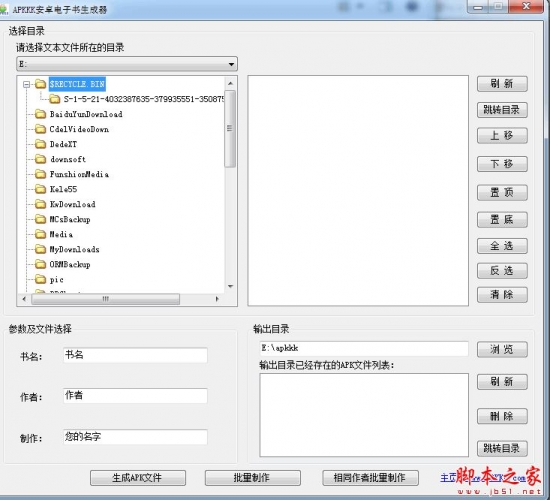This screenshot has height=500, width=550.
Task: Click 刷新 button beside APK list
Action: coord(502,382)
